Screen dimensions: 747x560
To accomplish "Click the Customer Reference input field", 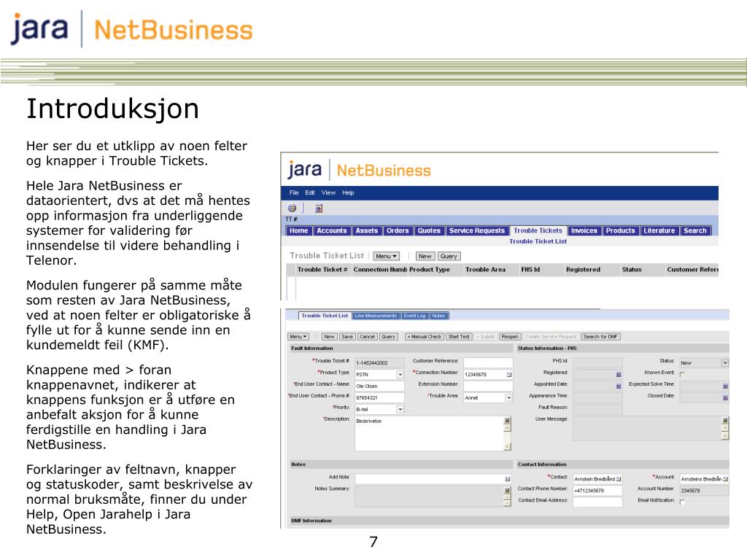I will pos(488,362).
